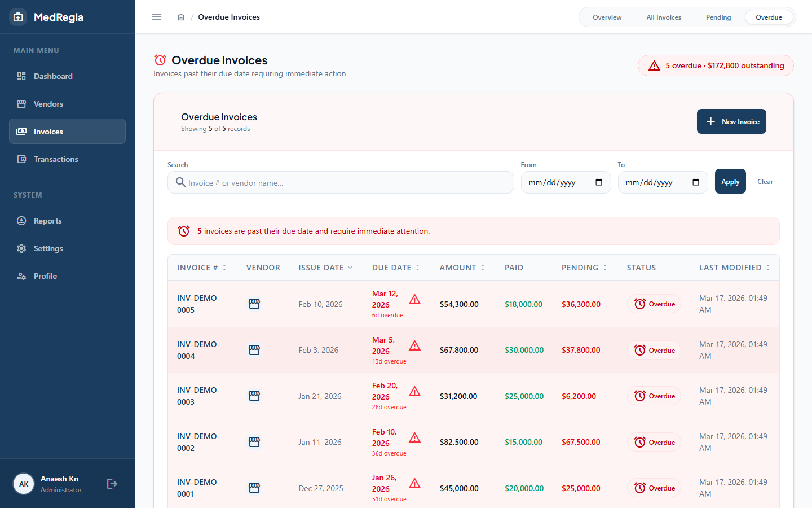Apply the date filter
Viewport: 812px width, 508px height.
730,181
